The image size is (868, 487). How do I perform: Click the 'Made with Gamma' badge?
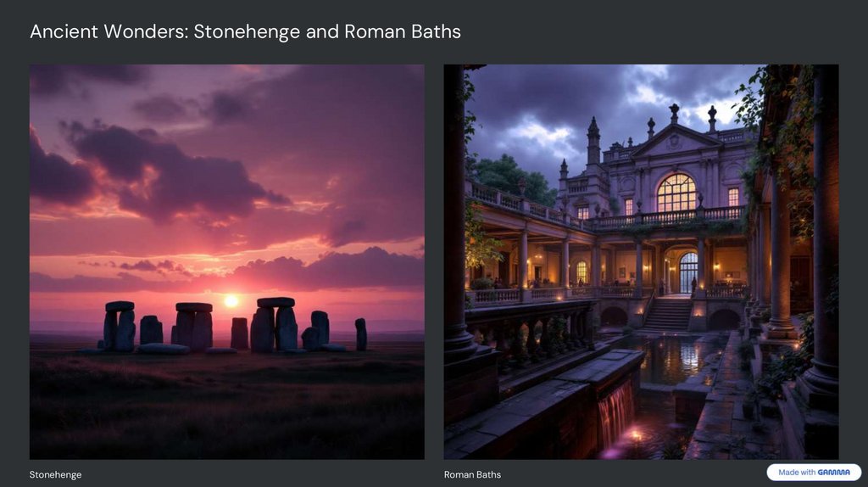click(x=814, y=472)
